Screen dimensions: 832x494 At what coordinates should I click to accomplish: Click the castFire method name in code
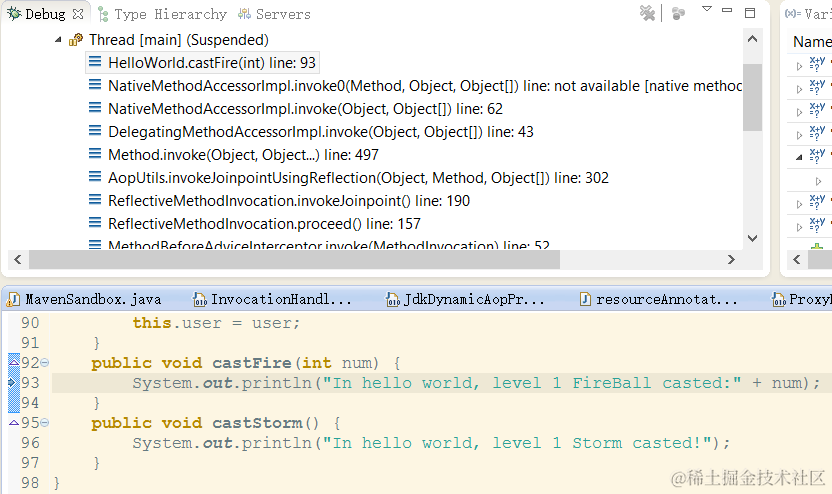coord(252,363)
